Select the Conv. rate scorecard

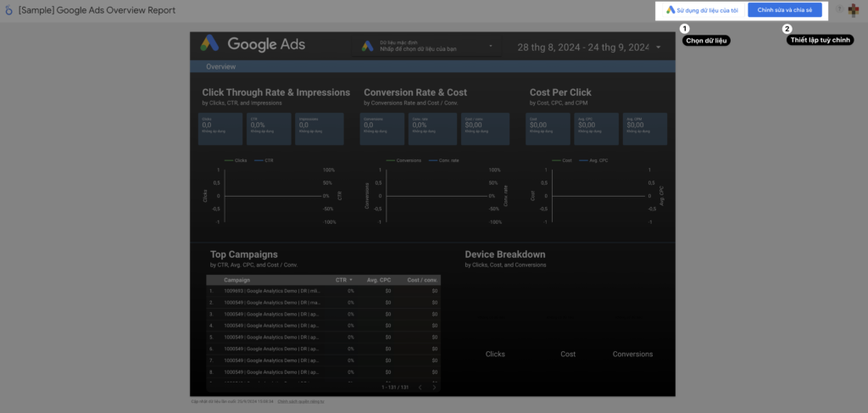coord(432,129)
